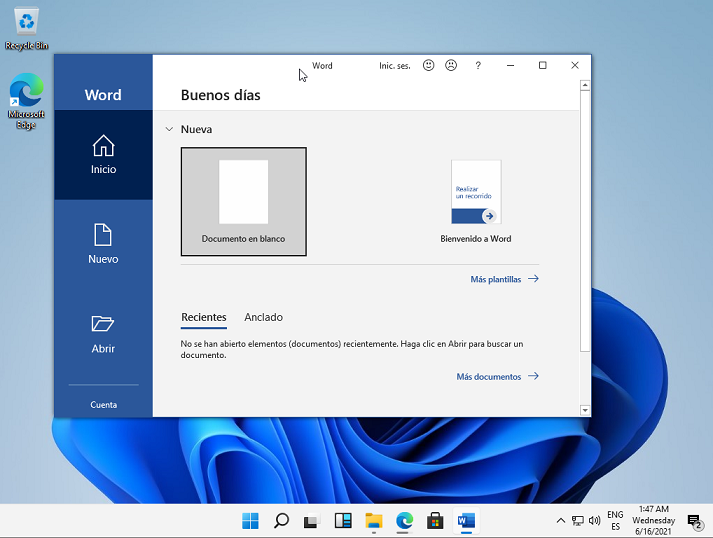The image size is (713, 538).
Task: Collapse the Nueva section chevron
Action: [169, 129]
